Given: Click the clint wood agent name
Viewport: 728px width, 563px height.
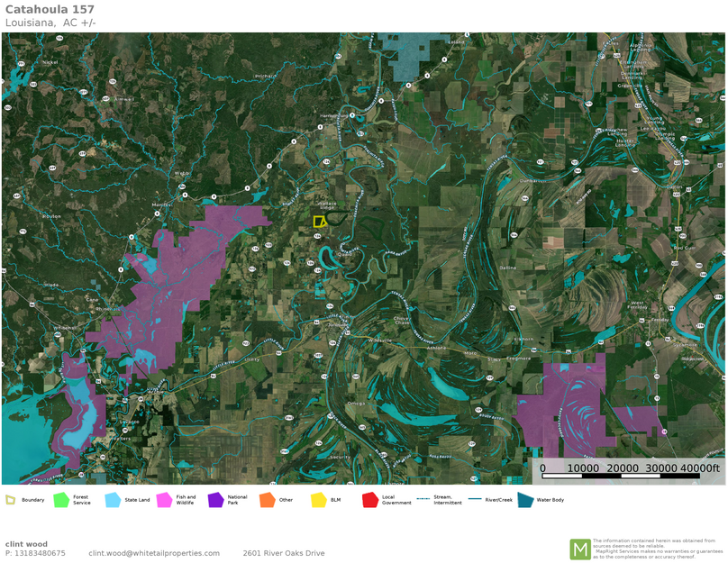Looking at the screenshot, I should click(26, 543).
